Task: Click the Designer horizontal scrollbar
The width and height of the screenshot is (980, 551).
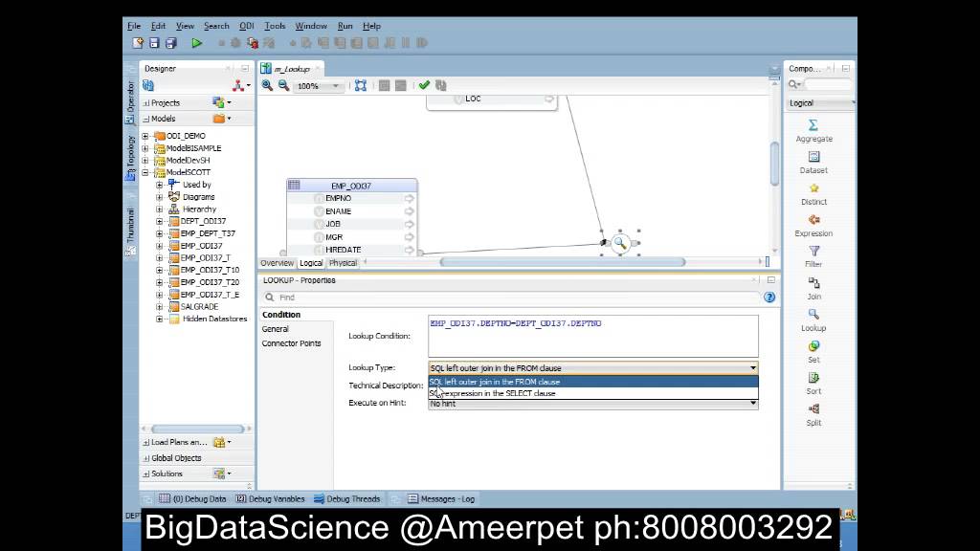Action: click(197, 429)
